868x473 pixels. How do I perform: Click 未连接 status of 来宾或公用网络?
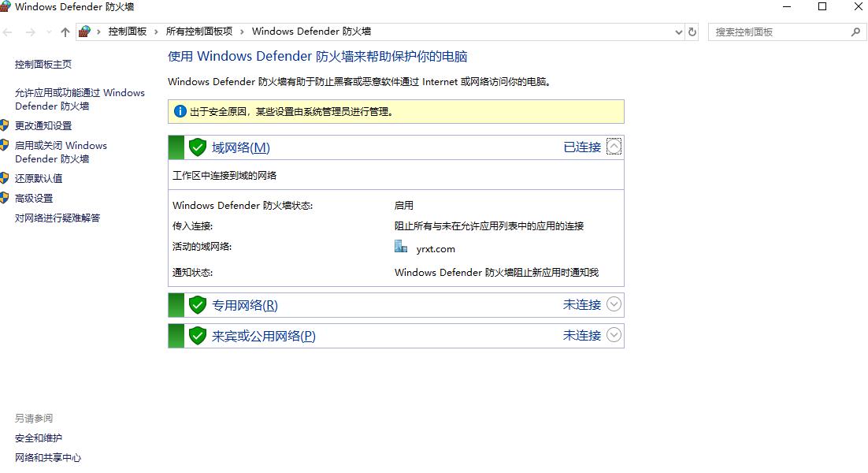click(x=582, y=336)
